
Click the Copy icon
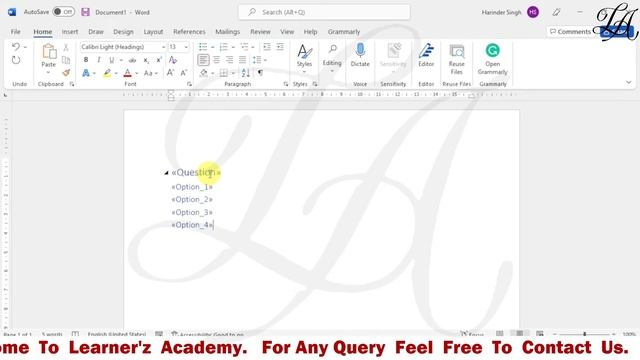tap(66, 60)
